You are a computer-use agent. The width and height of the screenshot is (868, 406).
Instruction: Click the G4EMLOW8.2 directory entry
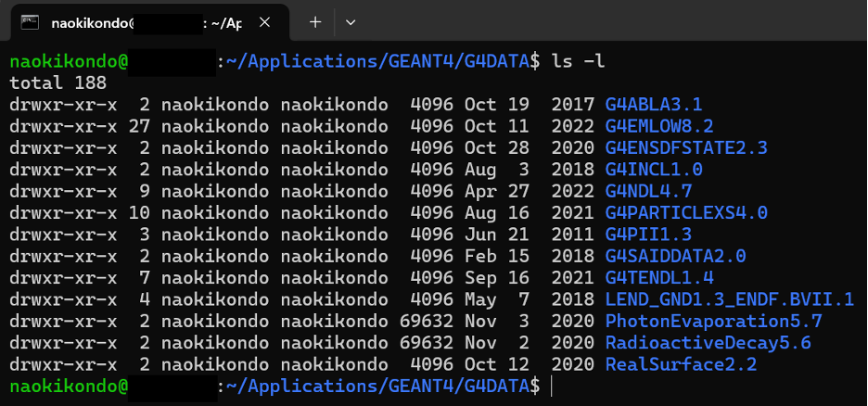(659, 126)
